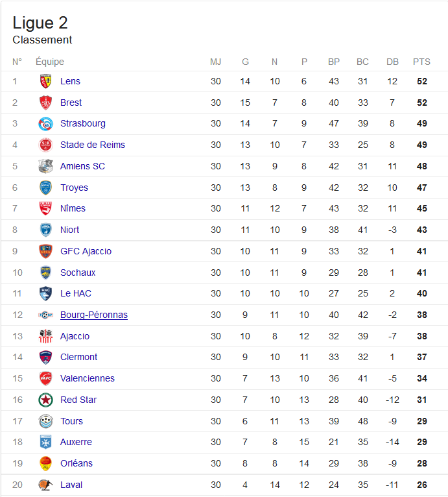This screenshot has width=448, height=497.
Task: Select the Orléans club badge
Action: click(45, 463)
